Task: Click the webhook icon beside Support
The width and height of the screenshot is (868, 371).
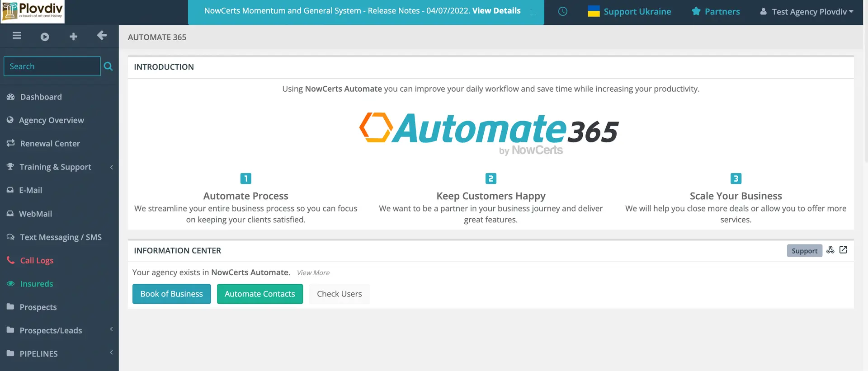Action: coord(830,250)
